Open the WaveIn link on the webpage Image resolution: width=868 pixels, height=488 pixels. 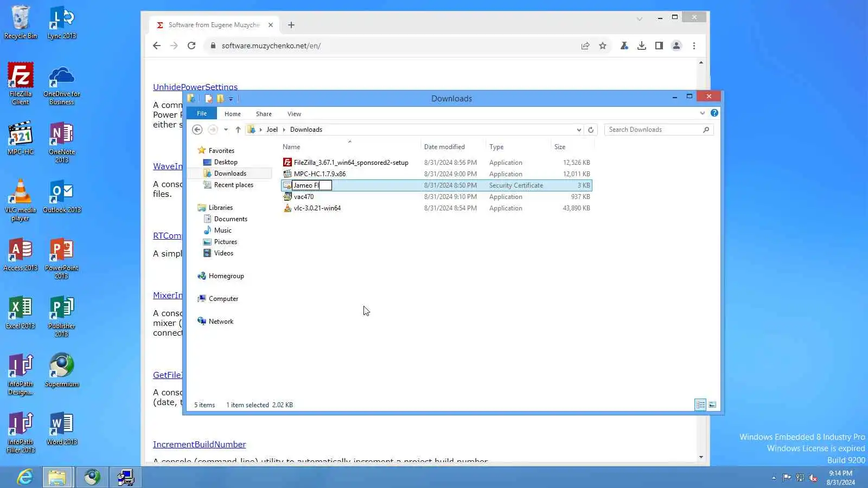pos(168,166)
